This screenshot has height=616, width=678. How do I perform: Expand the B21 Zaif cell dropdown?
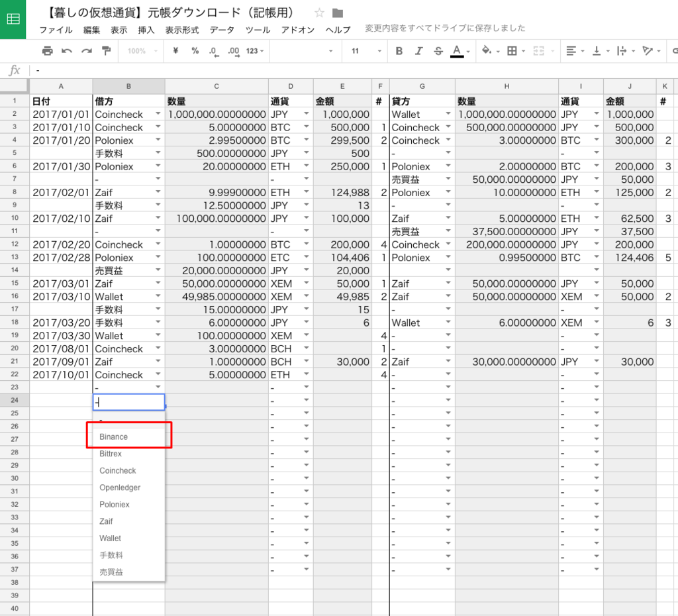(158, 361)
